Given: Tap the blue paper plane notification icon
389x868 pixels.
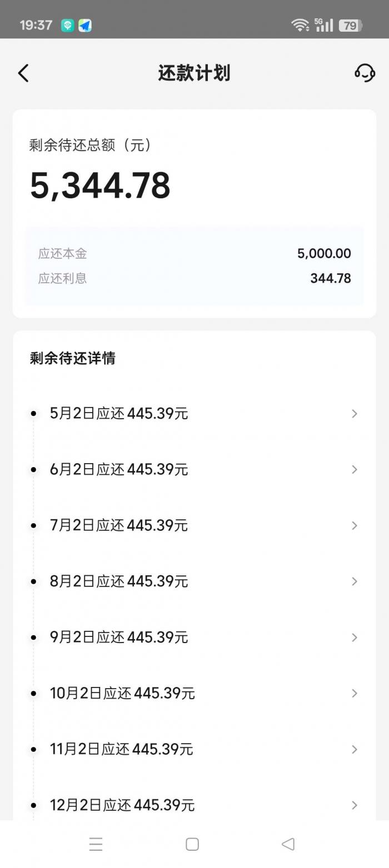Looking at the screenshot, I should click(85, 25).
